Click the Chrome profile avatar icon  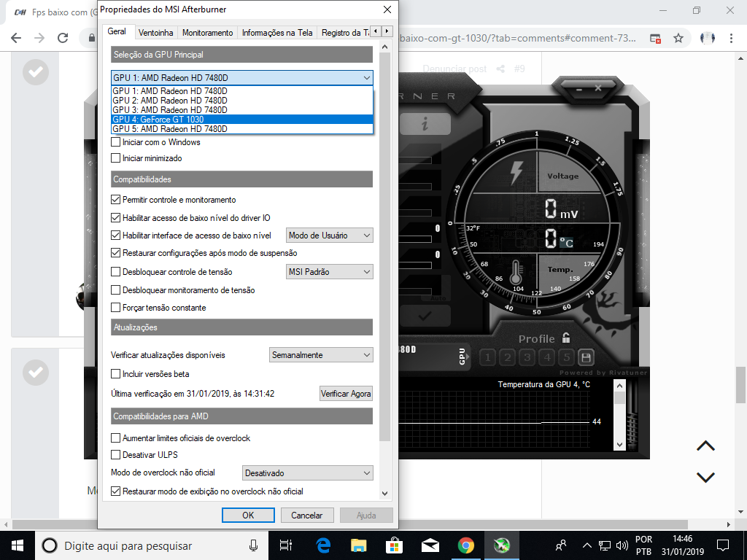707,38
